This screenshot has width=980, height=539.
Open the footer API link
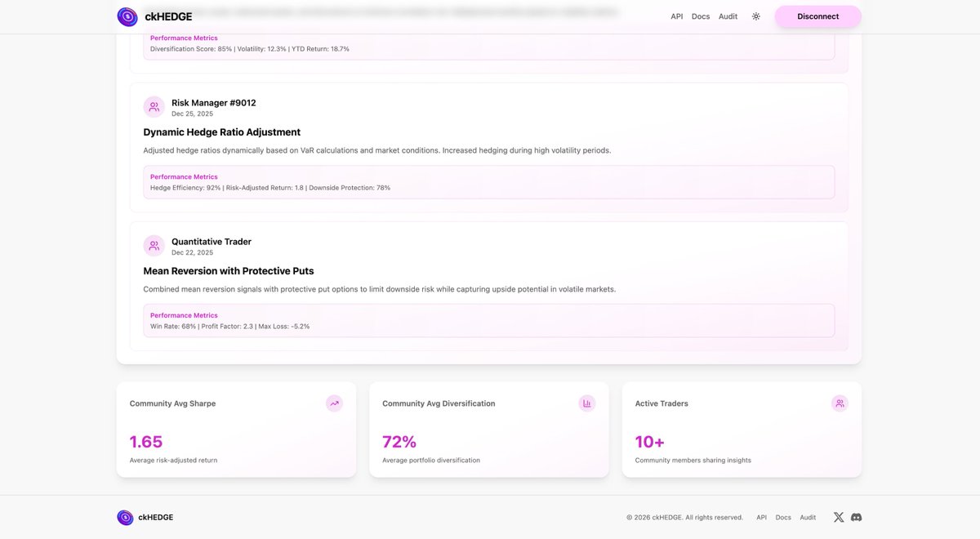click(x=761, y=517)
